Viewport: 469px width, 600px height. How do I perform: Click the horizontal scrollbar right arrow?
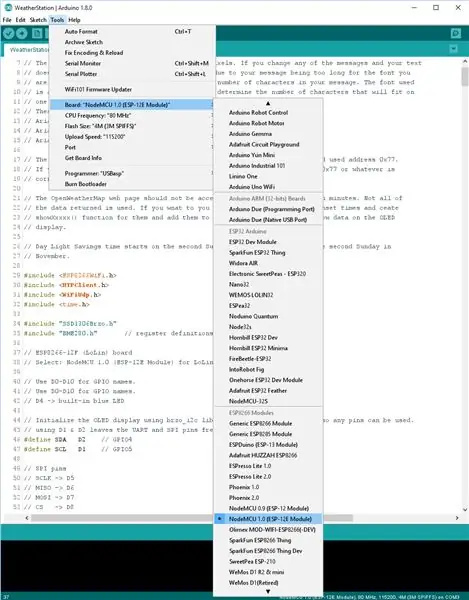(457, 518)
